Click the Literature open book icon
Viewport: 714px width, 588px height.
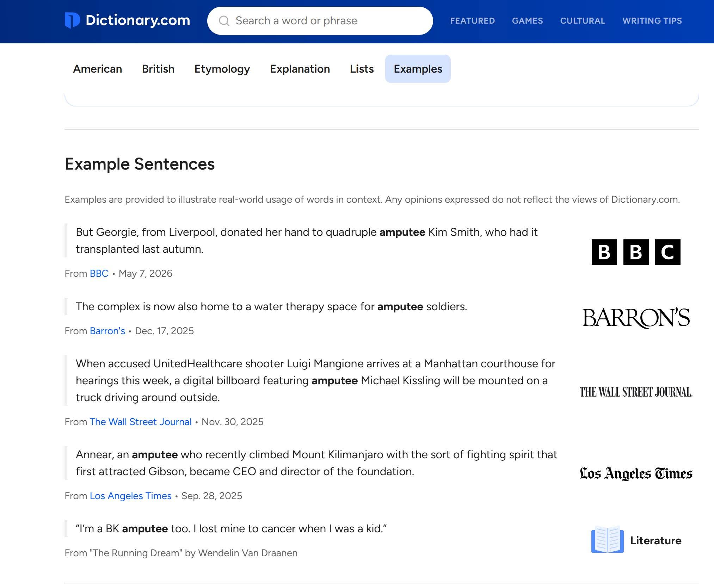point(607,540)
